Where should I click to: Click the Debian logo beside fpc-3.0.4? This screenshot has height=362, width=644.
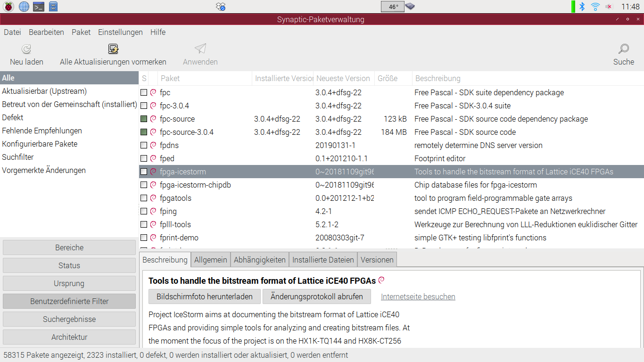tap(153, 106)
